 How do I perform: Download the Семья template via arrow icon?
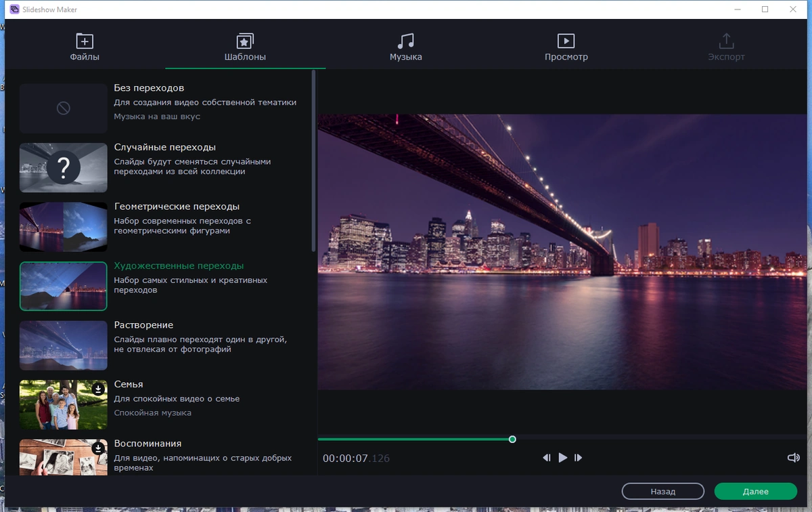pos(99,389)
